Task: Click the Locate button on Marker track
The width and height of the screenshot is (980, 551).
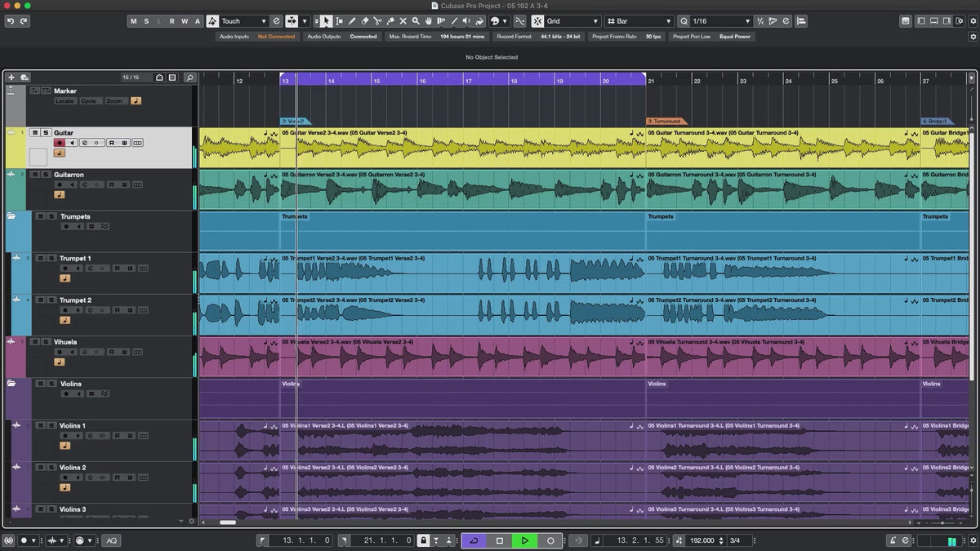Action: 65,101
